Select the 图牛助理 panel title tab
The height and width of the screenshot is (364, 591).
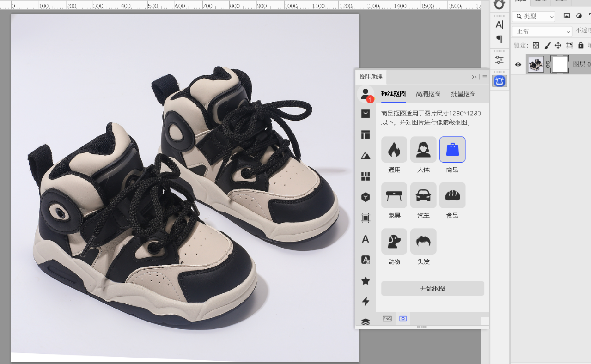(371, 77)
